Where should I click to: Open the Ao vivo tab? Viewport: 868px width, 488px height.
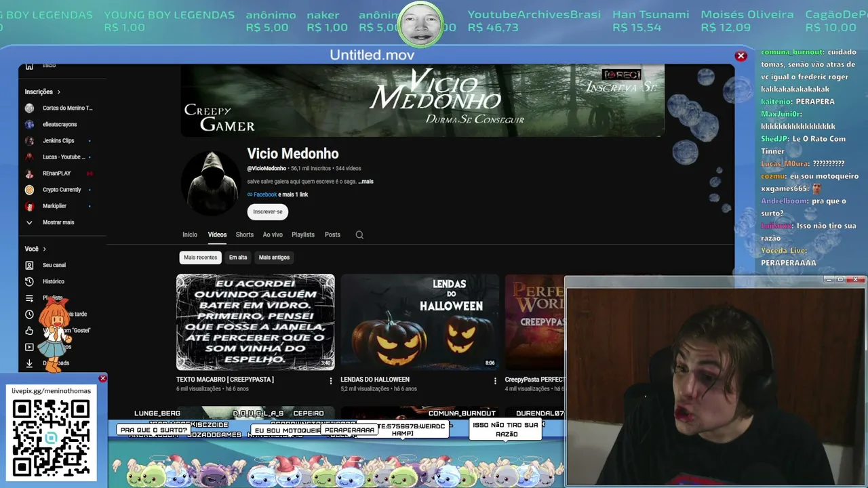(x=273, y=235)
